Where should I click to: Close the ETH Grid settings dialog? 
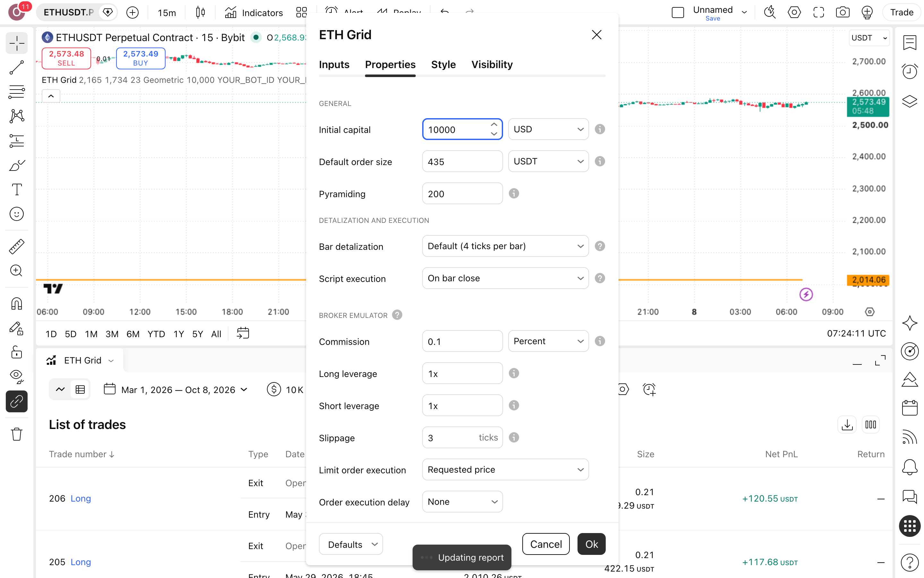596,35
